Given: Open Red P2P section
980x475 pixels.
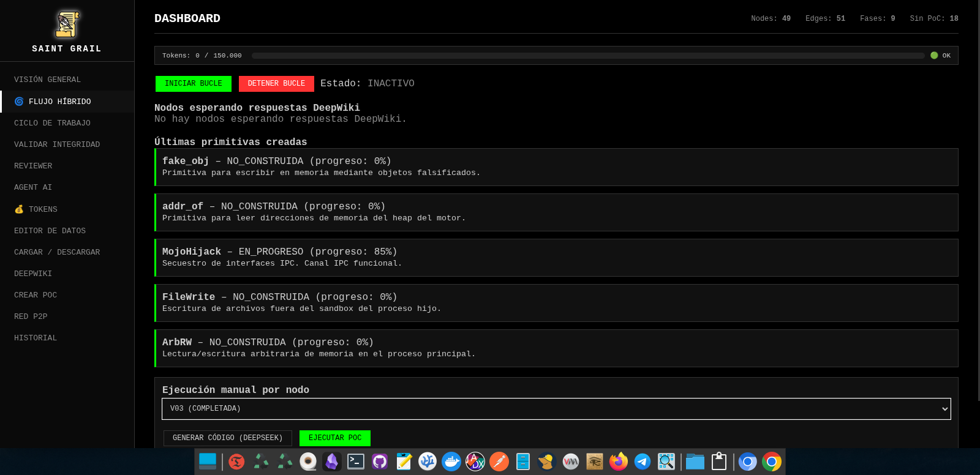Looking at the screenshot, I should (31, 316).
